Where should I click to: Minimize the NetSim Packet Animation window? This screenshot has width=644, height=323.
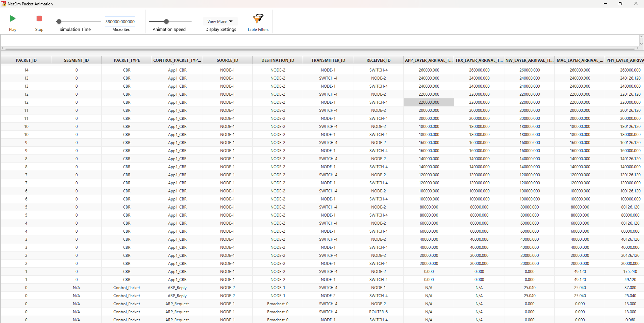tap(605, 4)
